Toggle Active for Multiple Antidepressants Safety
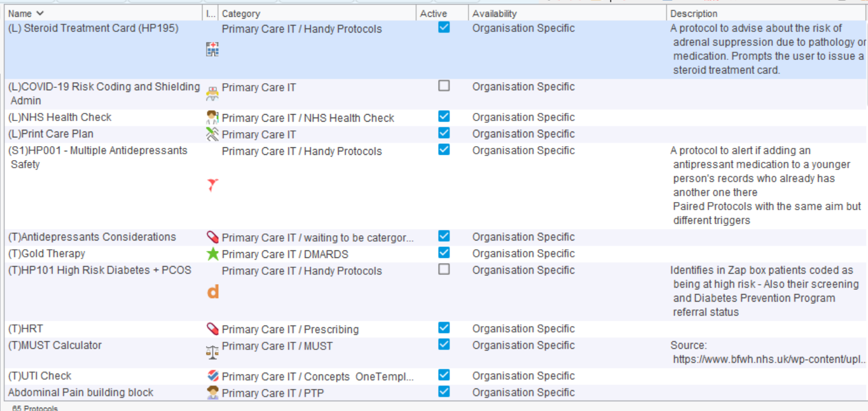Viewport: 868px width, 411px height. coord(444,150)
